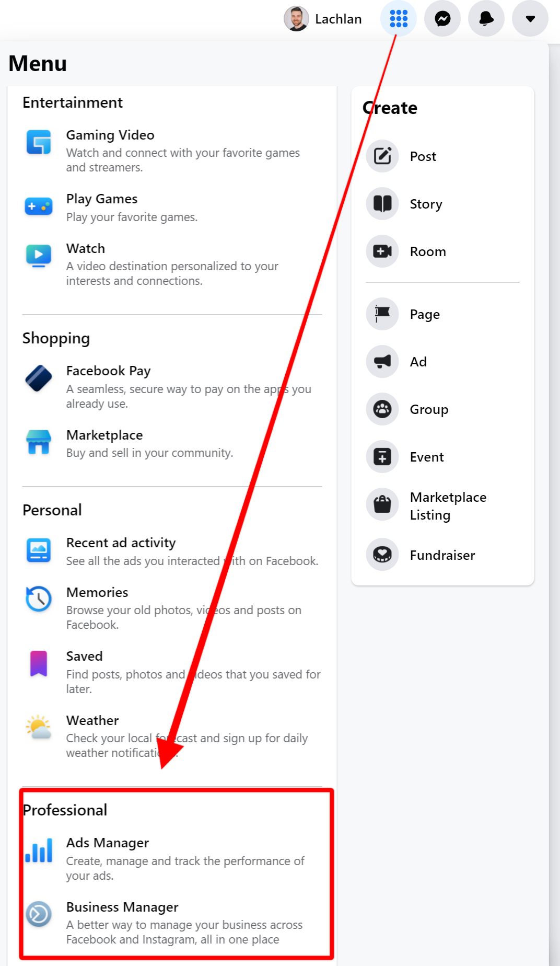Open Lachlan's profile from top bar
The height and width of the screenshot is (966, 560).
[x=323, y=19]
